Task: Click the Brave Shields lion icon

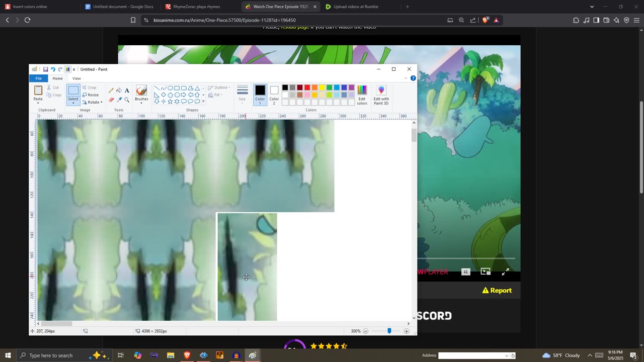Action: coord(485,20)
